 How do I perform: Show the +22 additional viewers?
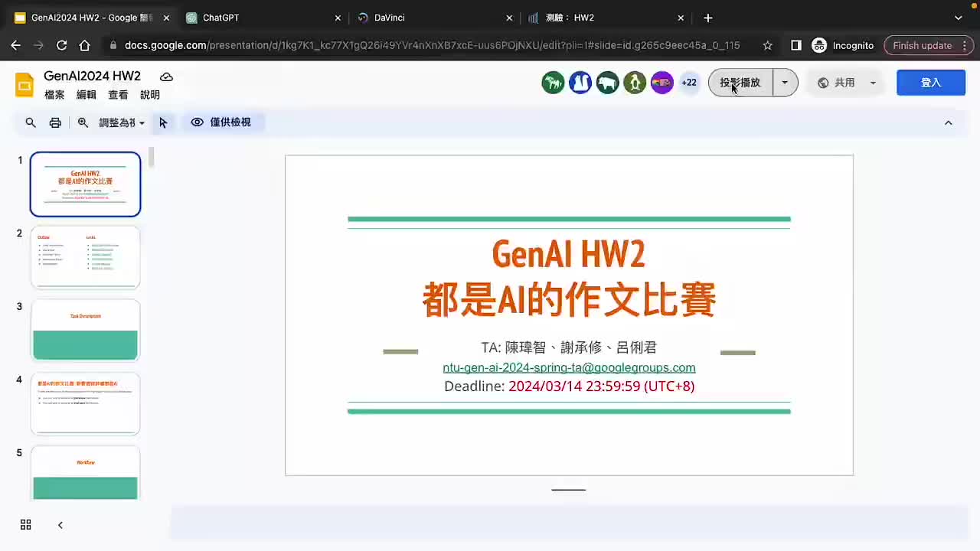tap(689, 83)
